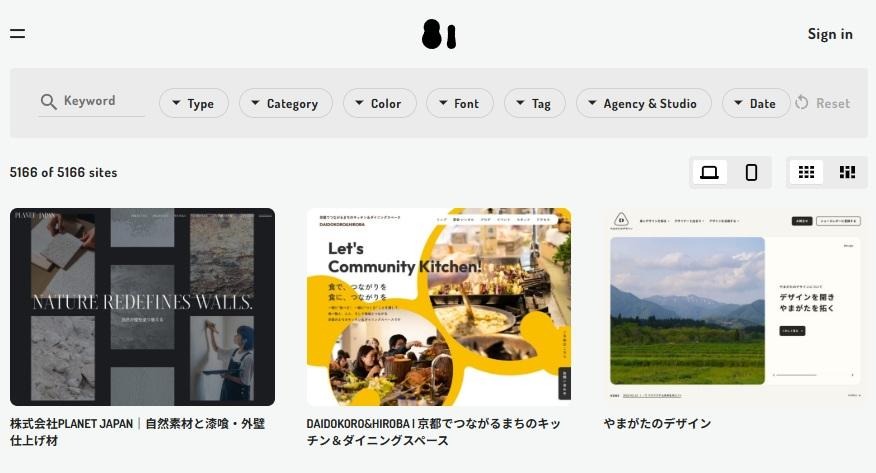Screen dimensions: 876x473
Task: Open the やまがたのデザイン title link
Action: 658,423
